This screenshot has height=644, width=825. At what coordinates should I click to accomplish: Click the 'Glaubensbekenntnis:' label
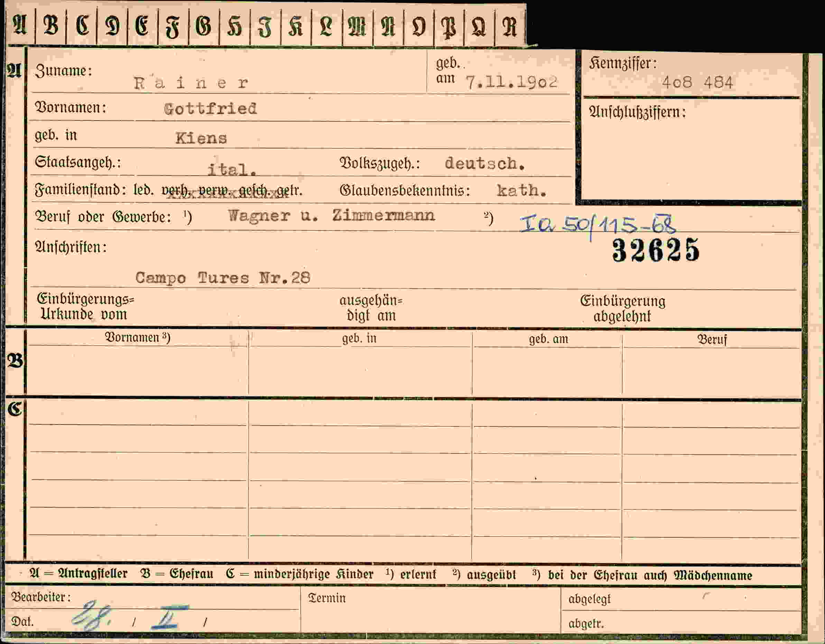[405, 190]
